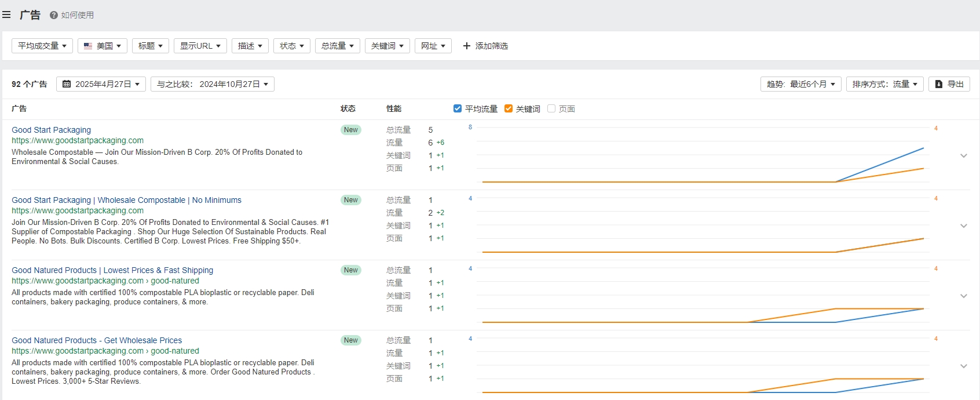Click the +6 traffic change in first ad
Image resolution: width=980 pixels, height=400 pixels.
tap(441, 143)
